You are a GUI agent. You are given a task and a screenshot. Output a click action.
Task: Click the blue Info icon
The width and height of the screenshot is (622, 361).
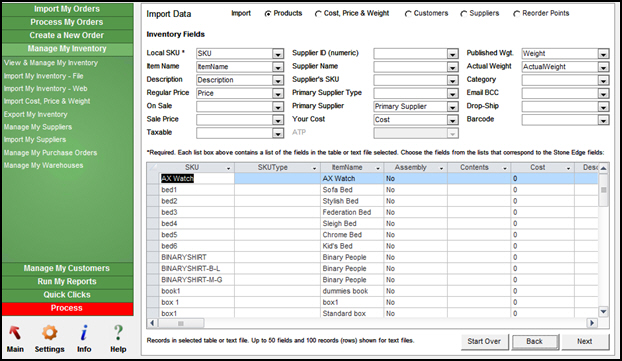pyautogui.click(x=84, y=333)
